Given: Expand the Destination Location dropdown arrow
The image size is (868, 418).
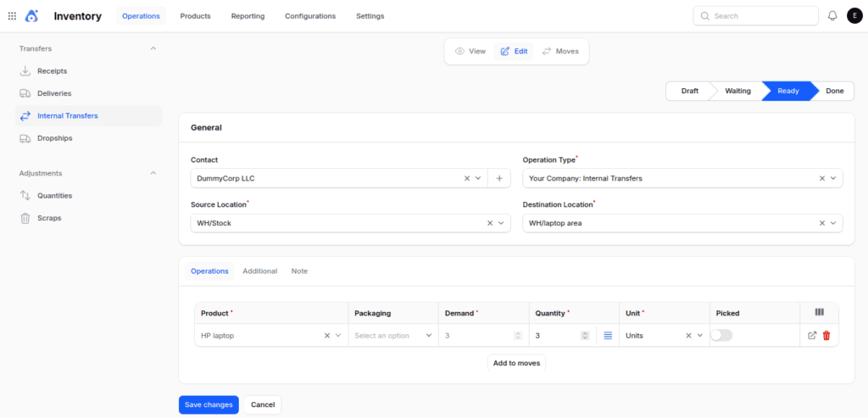Looking at the screenshot, I should point(833,223).
